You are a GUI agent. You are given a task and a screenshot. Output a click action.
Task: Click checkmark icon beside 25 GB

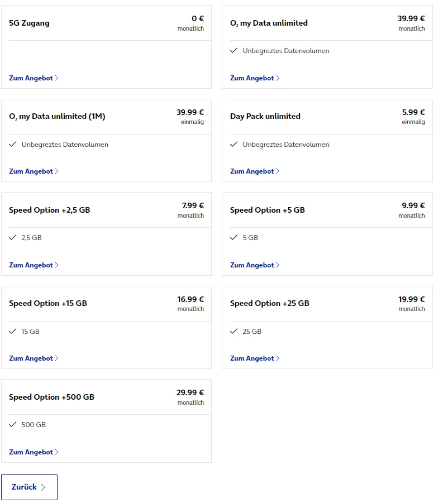coord(234,332)
